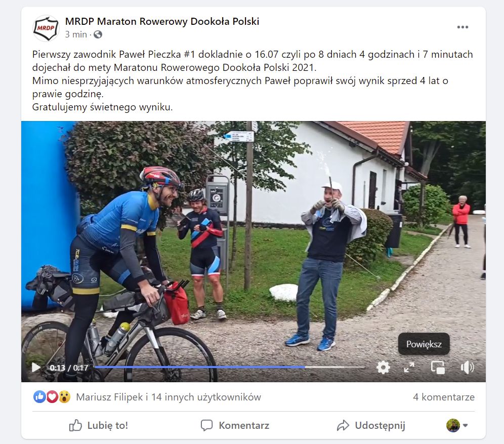Click the heart Love reaction icon
Screen dimensions: 504x444
52,397
